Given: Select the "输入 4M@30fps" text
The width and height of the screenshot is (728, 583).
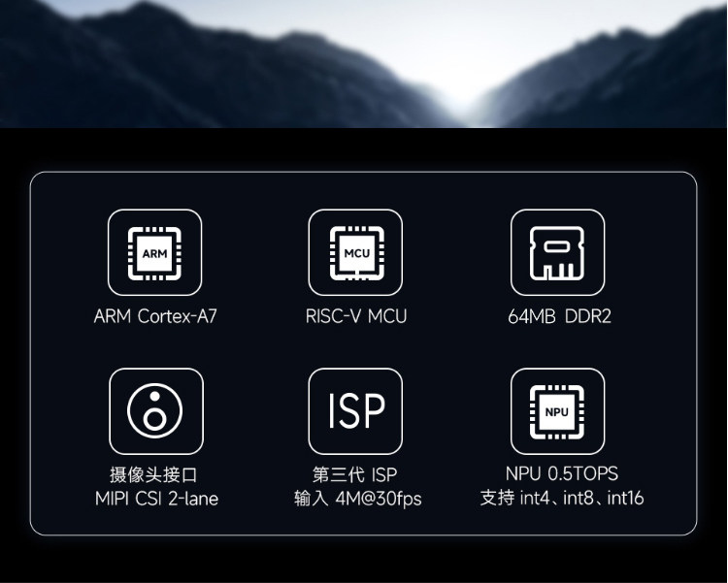Looking at the screenshot, I should click(x=358, y=499).
